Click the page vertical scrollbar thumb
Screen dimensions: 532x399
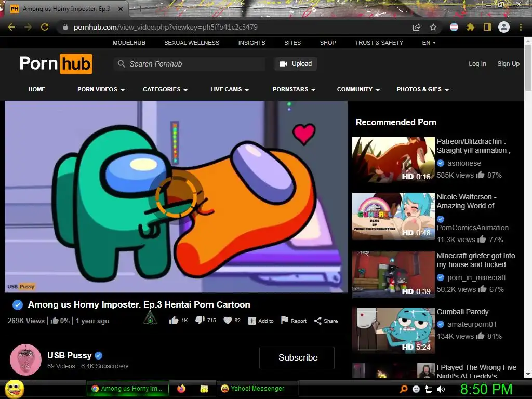(528, 67)
